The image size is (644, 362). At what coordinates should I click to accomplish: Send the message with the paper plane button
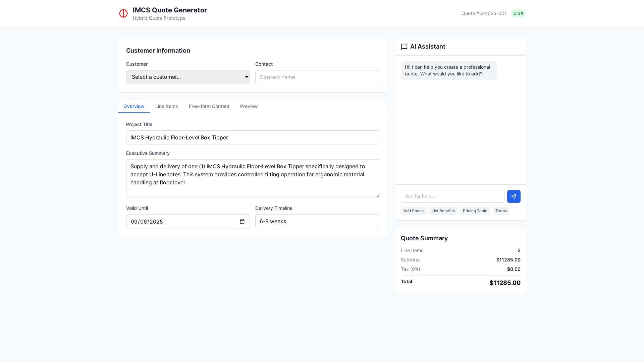point(514,196)
